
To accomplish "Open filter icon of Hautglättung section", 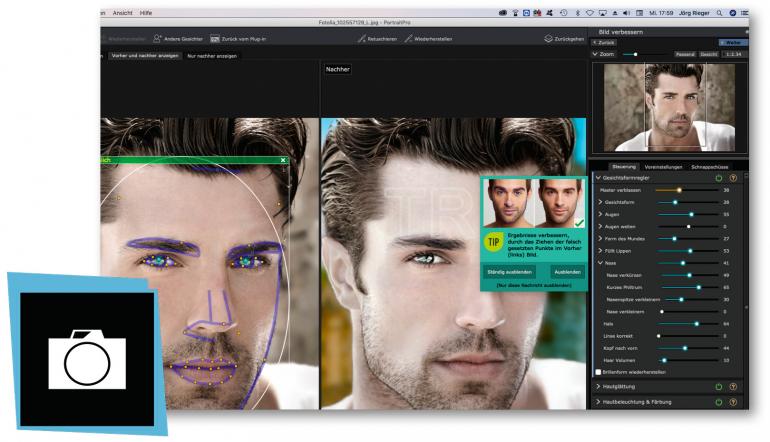I will pyautogui.click(x=733, y=387).
